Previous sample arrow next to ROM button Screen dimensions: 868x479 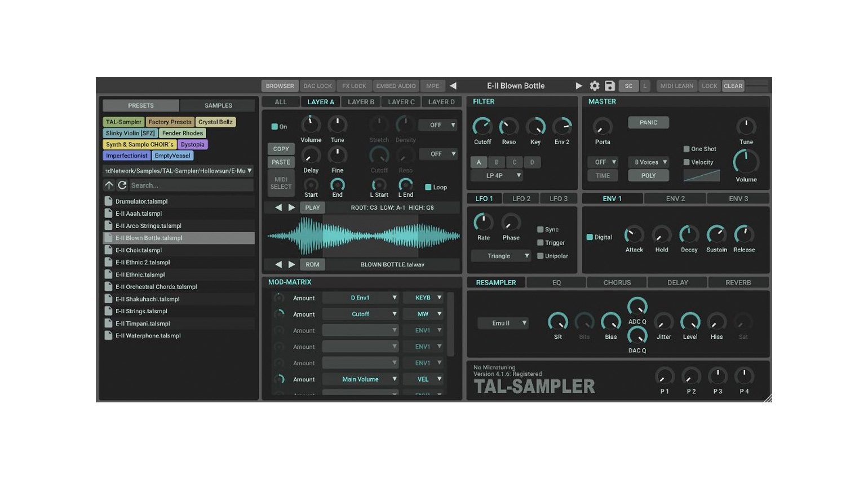tap(278, 264)
